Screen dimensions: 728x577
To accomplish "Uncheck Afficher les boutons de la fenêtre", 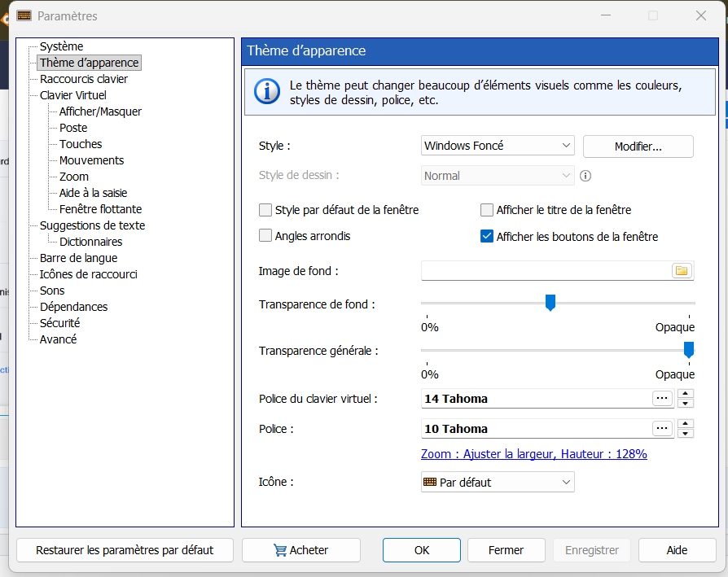I will click(487, 236).
